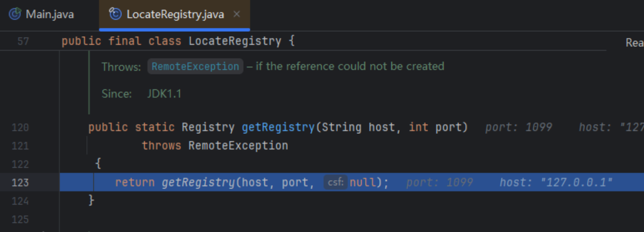The width and height of the screenshot is (644, 232).
Task: Close the LocateRegistry.java tab
Action: click(237, 14)
